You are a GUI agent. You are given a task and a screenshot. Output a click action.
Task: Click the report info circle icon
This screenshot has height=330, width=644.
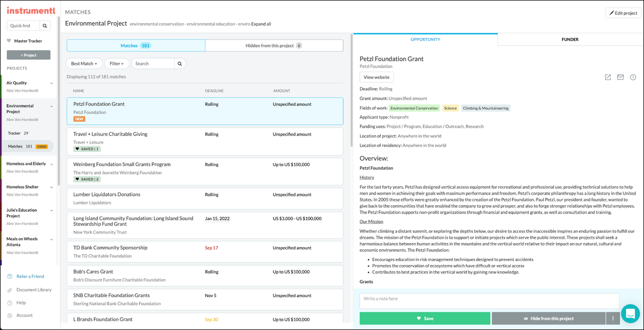click(633, 77)
